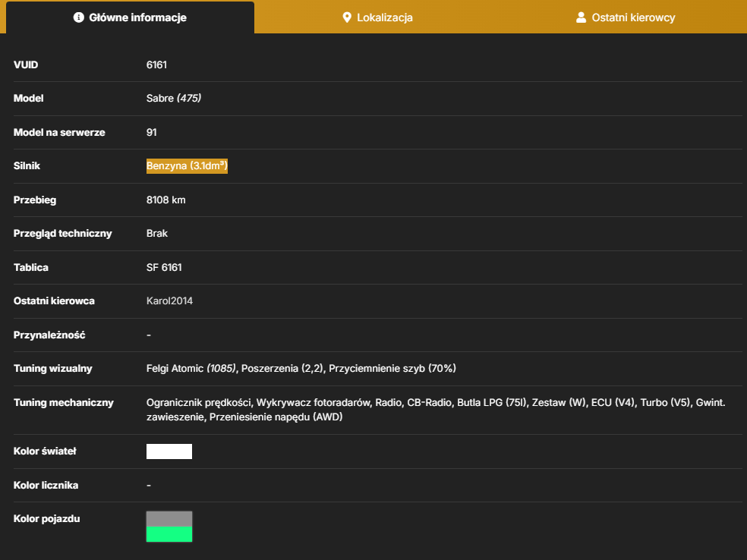Image resolution: width=747 pixels, height=560 pixels.
Task: Click the info icon on Główne informacje tab
Action: (79, 17)
